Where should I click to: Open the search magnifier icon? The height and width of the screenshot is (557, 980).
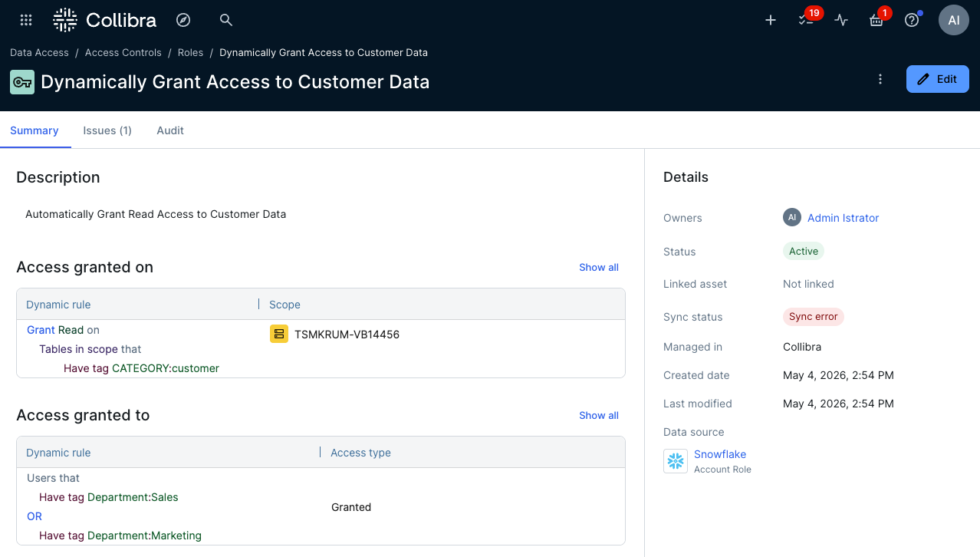coord(225,20)
